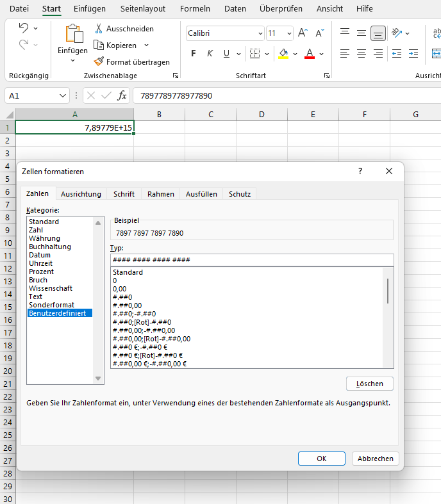Image resolution: width=441 pixels, height=504 pixels.
Task: Click the Format übertragen paintbrush icon
Action: point(99,62)
